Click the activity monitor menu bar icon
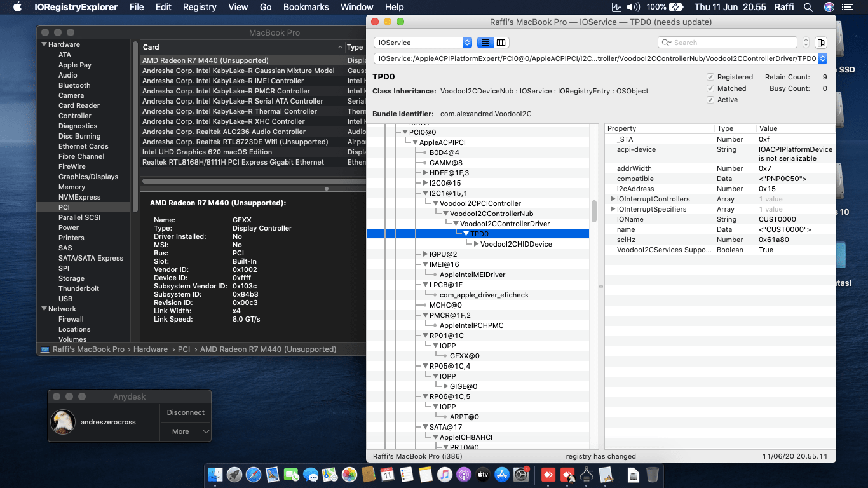868x488 pixels. pos(616,7)
